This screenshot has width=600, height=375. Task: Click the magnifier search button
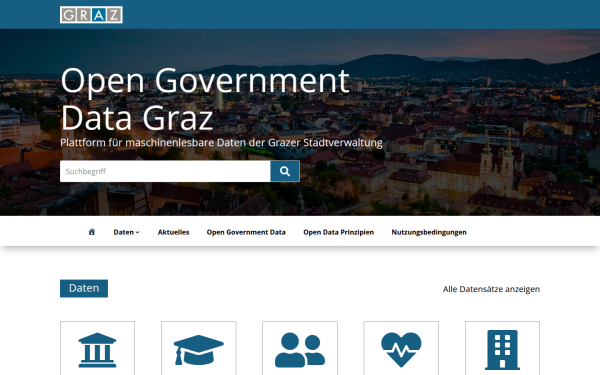[x=285, y=171]
